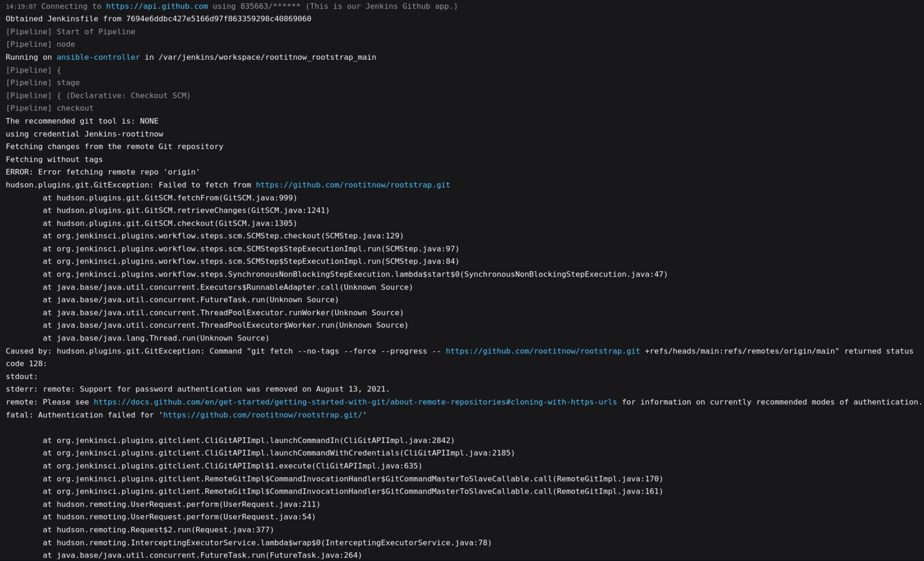This screenshot has height=561, width=924.
Task: Click 'ERROR: Error fetching remote repo' line
Action: click(x=103, y=172)
